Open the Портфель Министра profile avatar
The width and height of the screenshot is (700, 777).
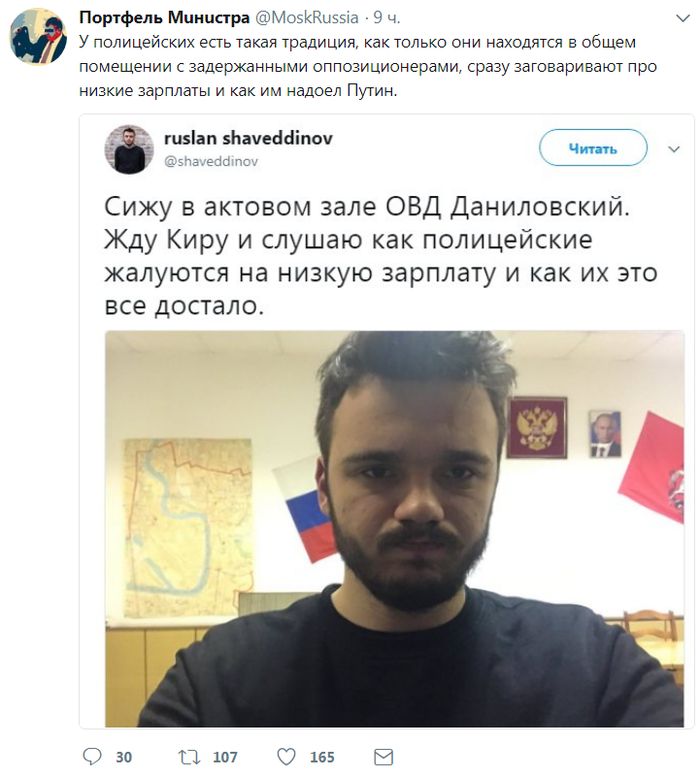pos(38,36)
